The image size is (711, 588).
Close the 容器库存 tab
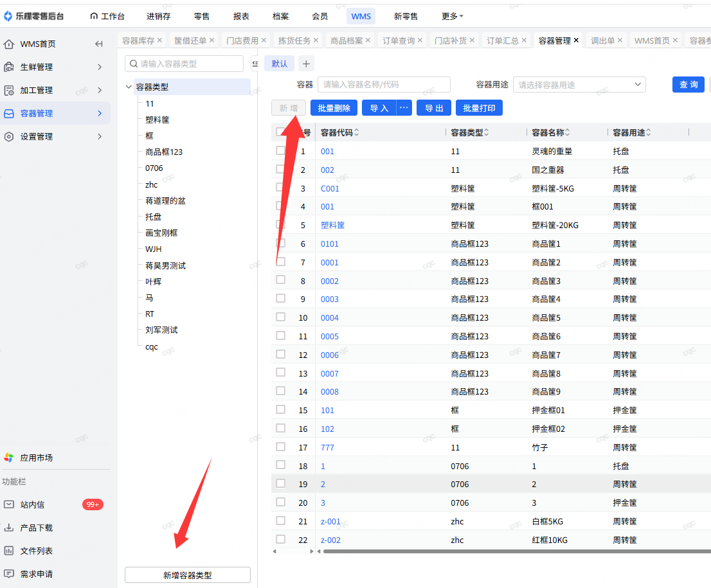tap(159, 40)
